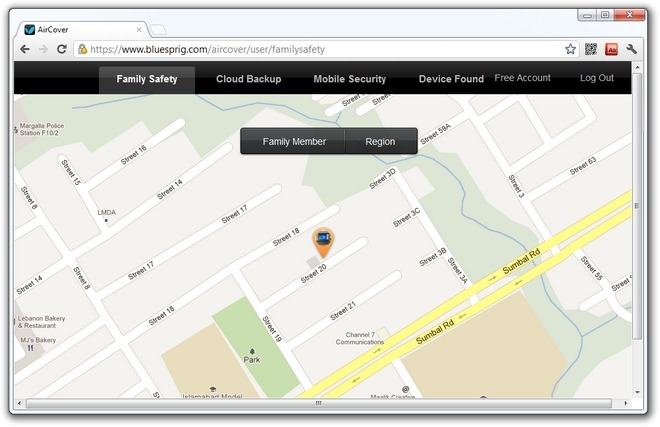The width and height of the screenshot is (660, 427).
Task: Click the security lock icon in address bar
Action: [x=83, y=49]
